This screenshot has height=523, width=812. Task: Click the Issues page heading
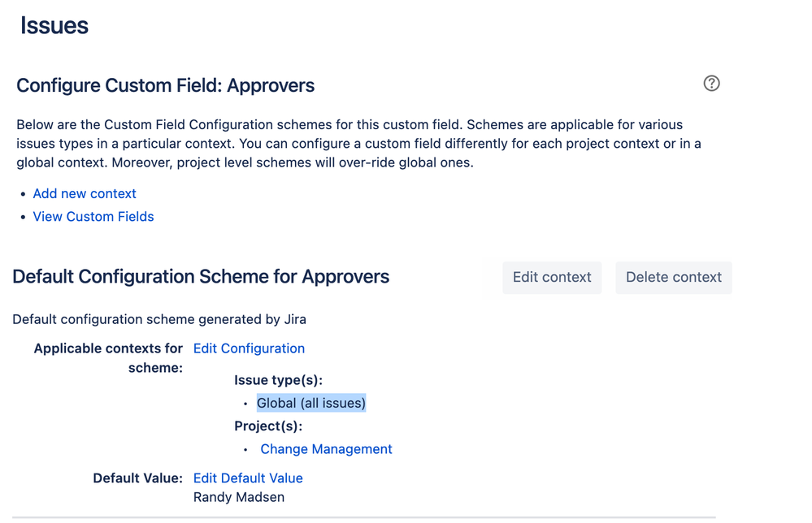tap(54, 26)
